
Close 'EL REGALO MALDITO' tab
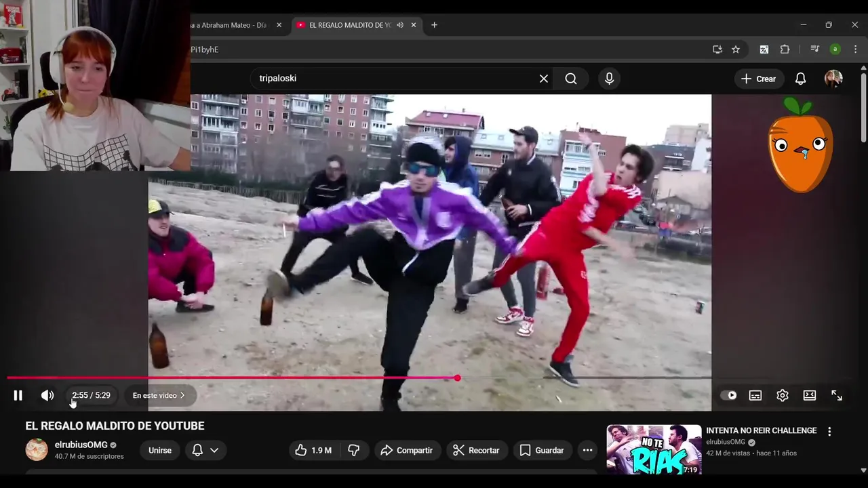[414, 25]
